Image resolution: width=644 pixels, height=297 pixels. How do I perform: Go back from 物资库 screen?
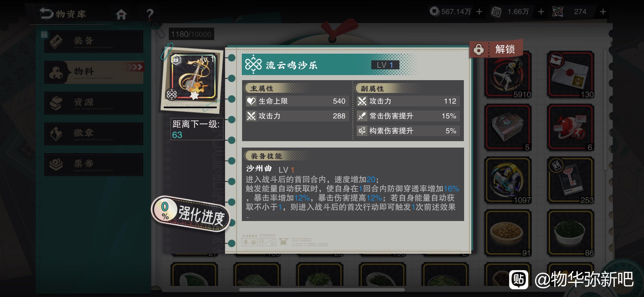pyautogui.click(x=47, y=13)
